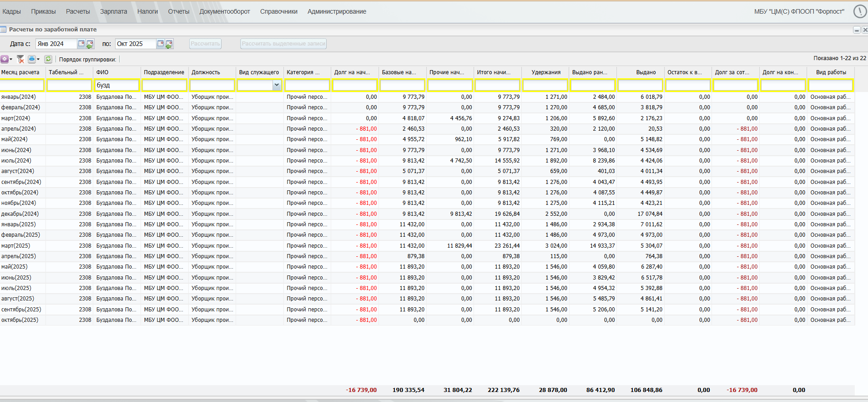Sort by the Месяц расчета column header
Screen dimensions: 868x402
click(20, 72)
